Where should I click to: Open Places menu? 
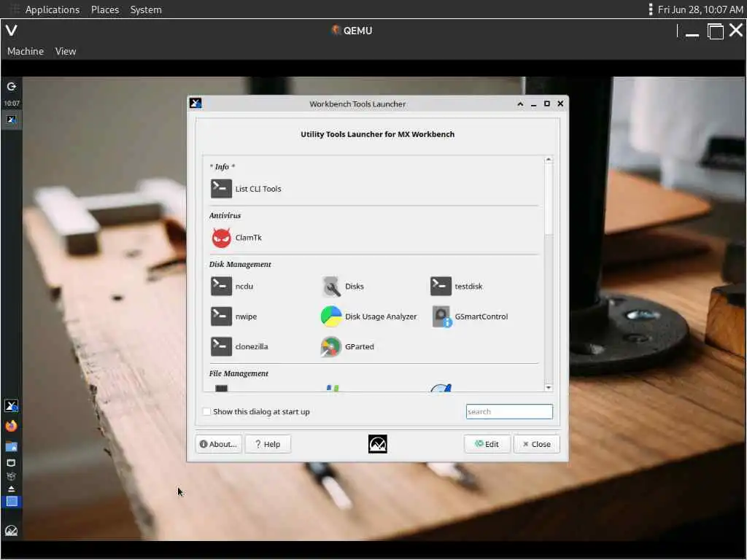click(x=105, y=9)
